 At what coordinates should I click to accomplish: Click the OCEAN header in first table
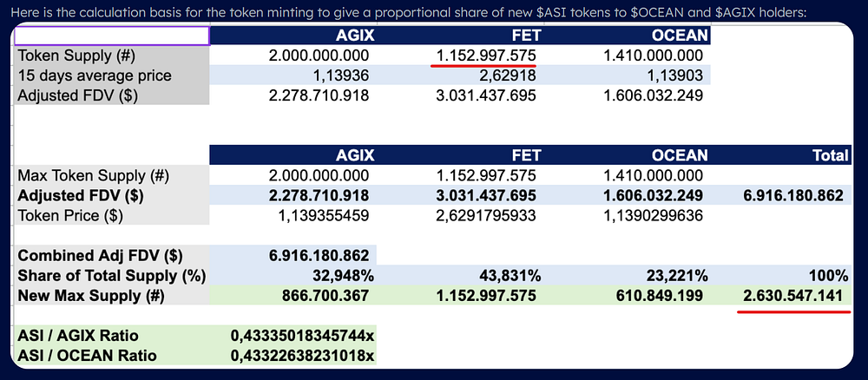click(628, 36)
